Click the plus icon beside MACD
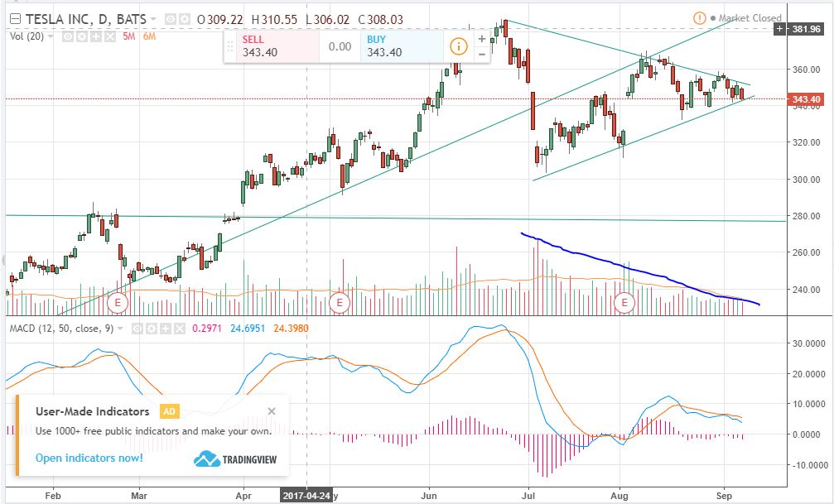The width and height of the screenshot is (834, 504). tap(166, 329)
